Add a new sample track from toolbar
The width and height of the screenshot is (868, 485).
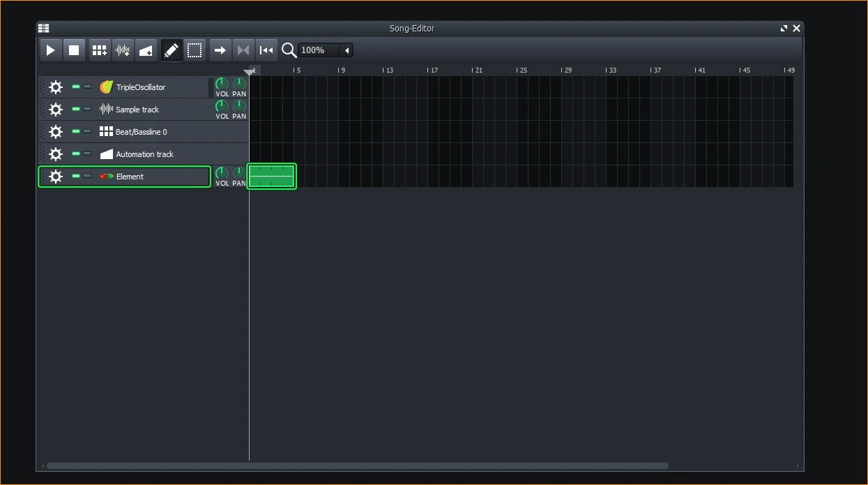(123, 50)
